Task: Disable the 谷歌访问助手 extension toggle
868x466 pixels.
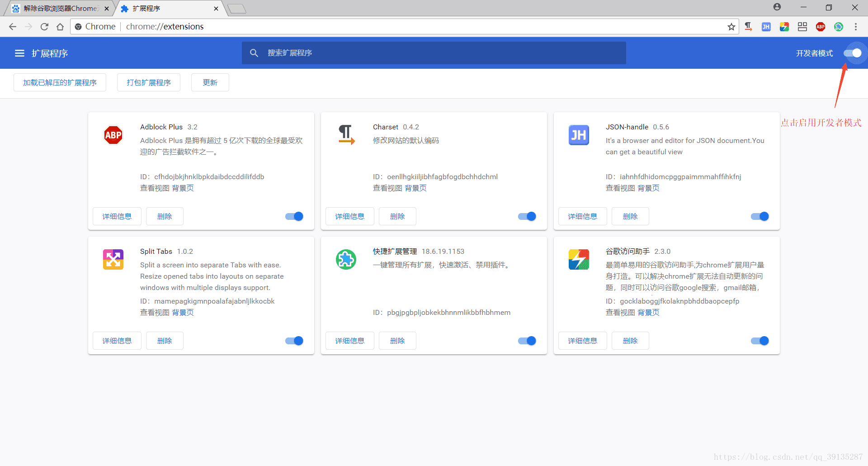Action: pyautogui.click(x=760, y=341)
